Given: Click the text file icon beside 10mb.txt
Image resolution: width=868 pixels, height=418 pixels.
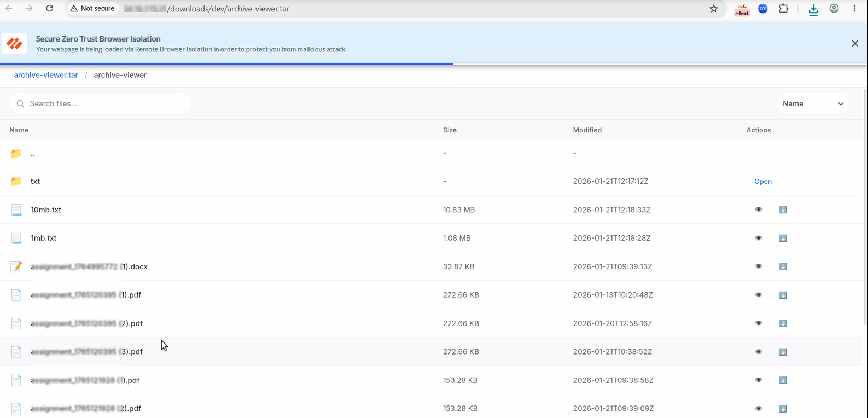Looking at the screenshot, I should (16, 210).
